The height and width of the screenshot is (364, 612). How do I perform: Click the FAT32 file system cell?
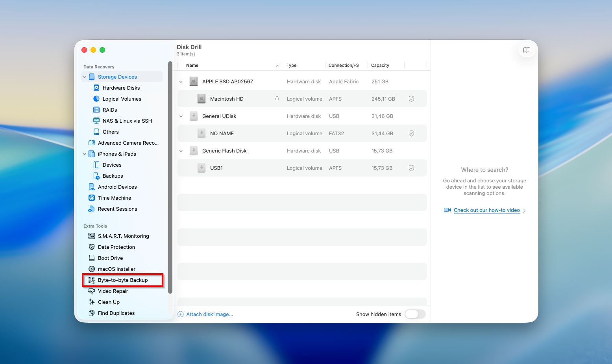pyautogui.click(x=337, y=133)
